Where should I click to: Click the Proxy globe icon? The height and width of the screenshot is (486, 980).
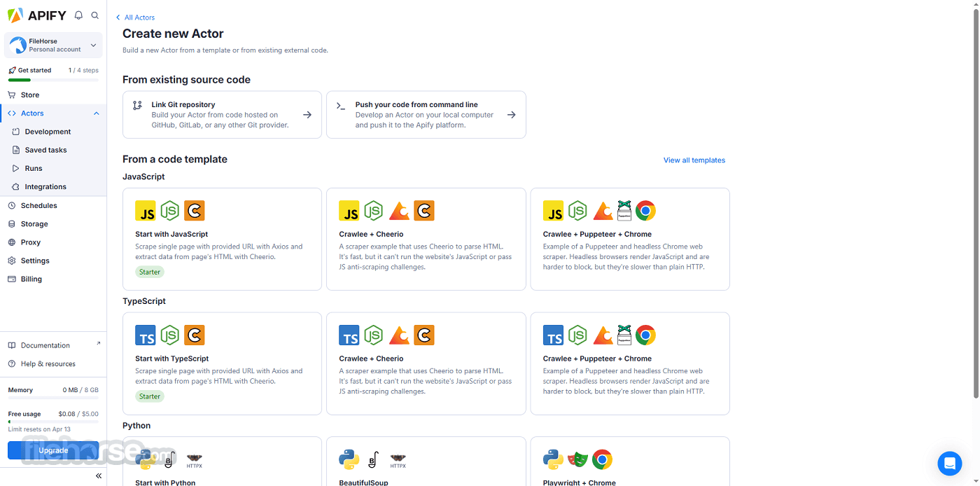(12, 242)
